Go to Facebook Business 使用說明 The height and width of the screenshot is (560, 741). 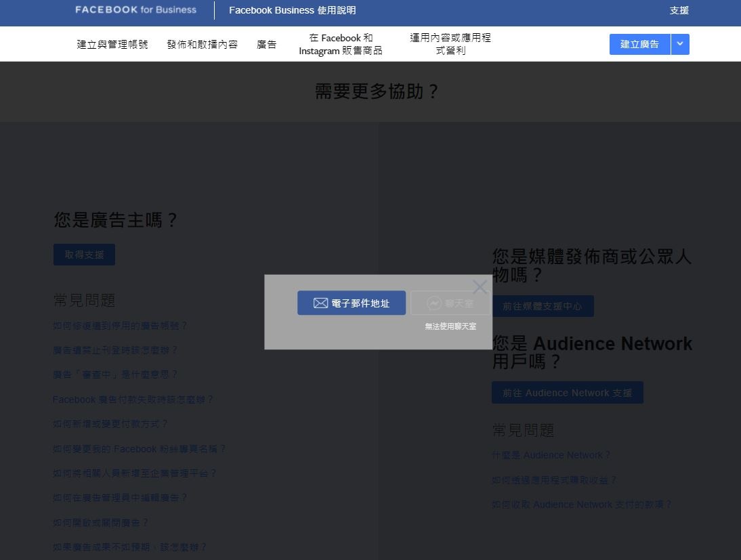(x=293, y=10)
